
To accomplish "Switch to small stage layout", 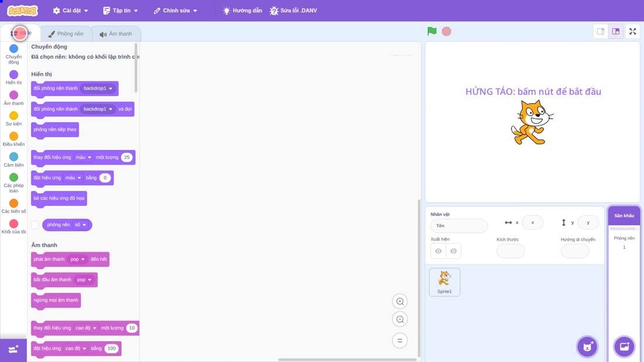I will (601, 31).
